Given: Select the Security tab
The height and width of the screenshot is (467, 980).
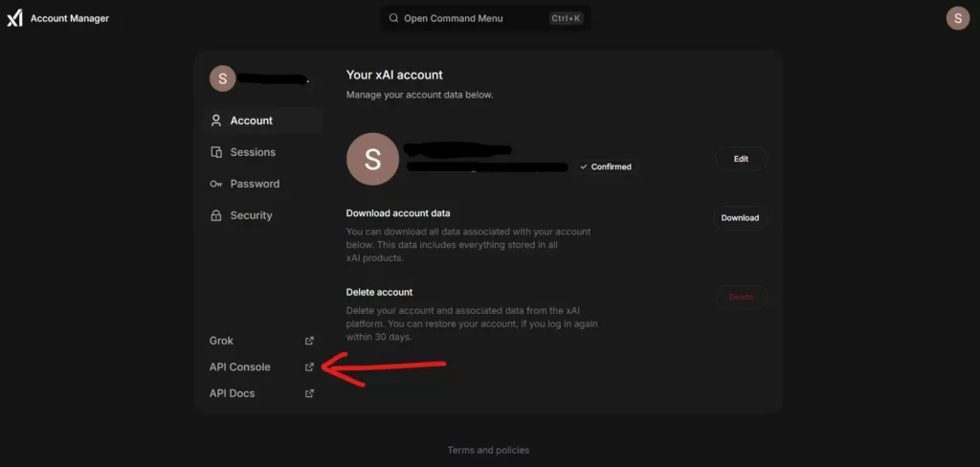Looking at the screenshot, I should (251, 215).
